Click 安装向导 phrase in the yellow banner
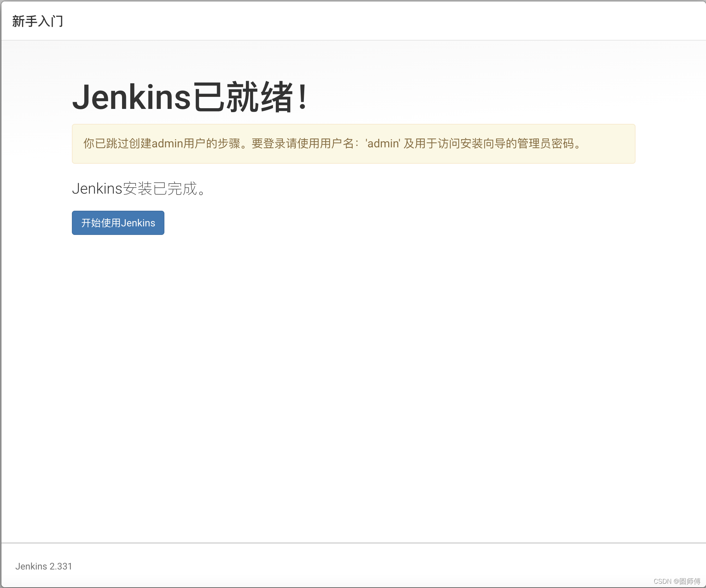Screen dimensions: 706x588 [483, 143]
